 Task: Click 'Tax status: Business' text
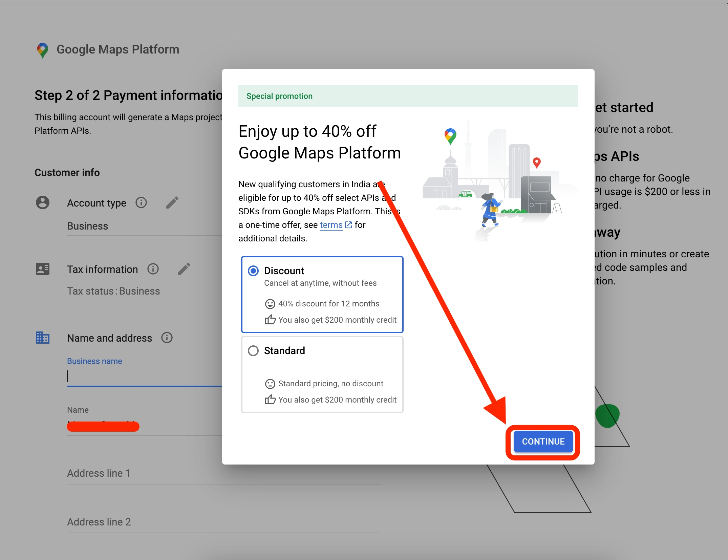point(113,291)
